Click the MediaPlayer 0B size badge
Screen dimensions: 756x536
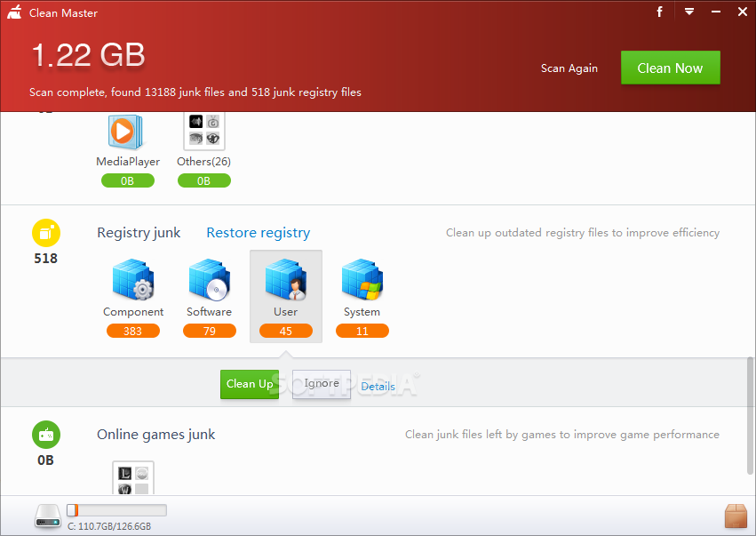(x=128, y=181)
